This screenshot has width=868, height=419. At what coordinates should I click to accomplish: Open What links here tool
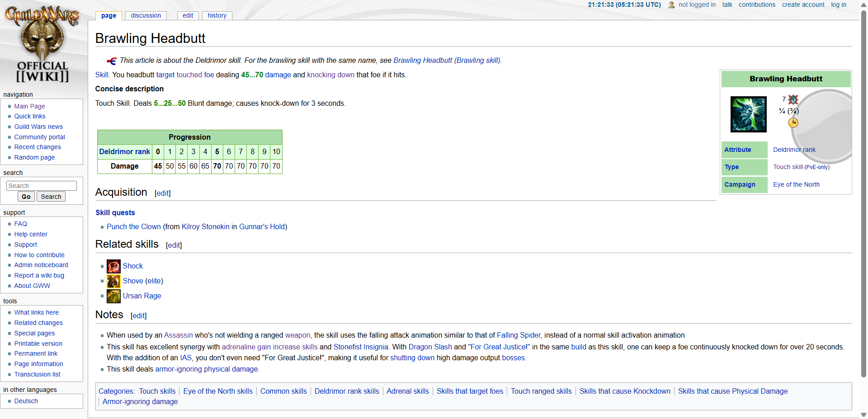[36, 312]
